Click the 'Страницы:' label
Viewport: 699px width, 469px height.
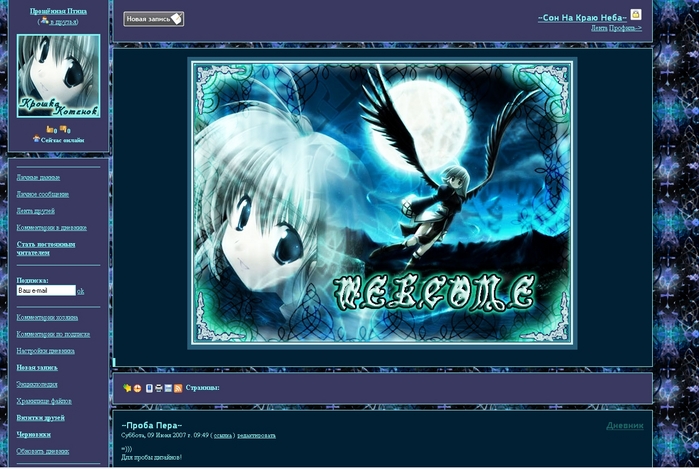(x=202, y=388)
